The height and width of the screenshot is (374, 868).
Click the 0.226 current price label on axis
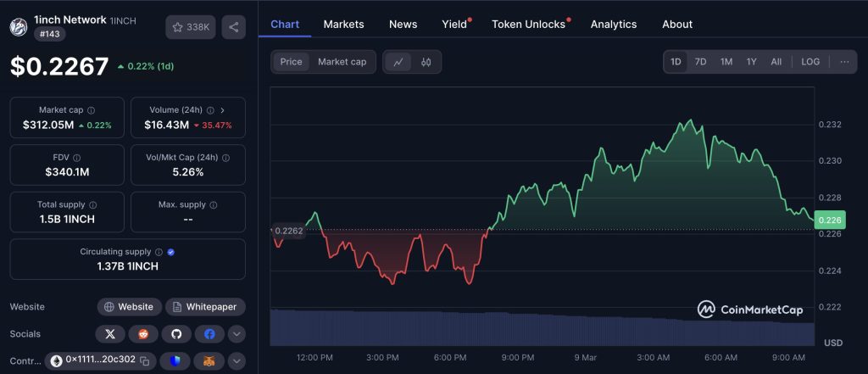click(x=830, y=220)
